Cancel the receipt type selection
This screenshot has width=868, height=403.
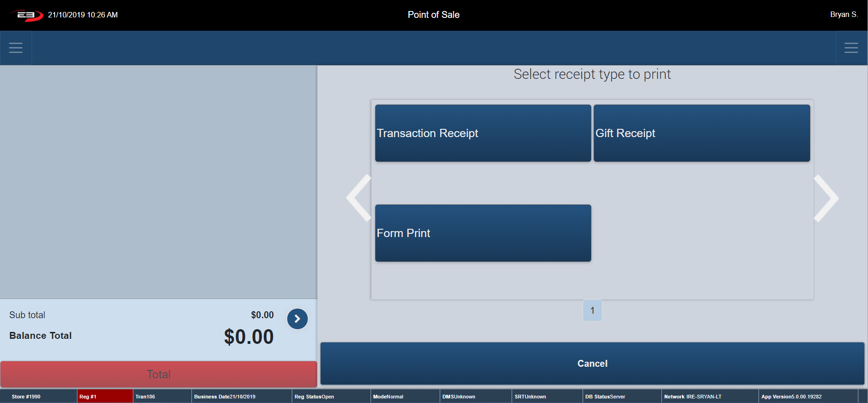pyautogui.click(x=592, y=364)
